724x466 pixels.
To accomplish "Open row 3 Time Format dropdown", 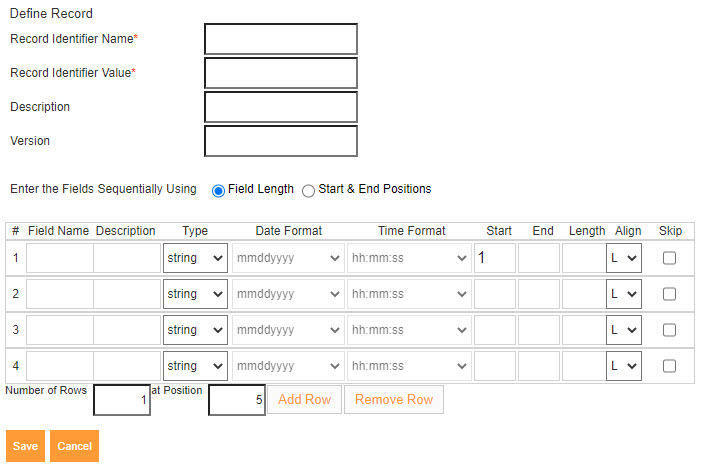I will point(410,330).
